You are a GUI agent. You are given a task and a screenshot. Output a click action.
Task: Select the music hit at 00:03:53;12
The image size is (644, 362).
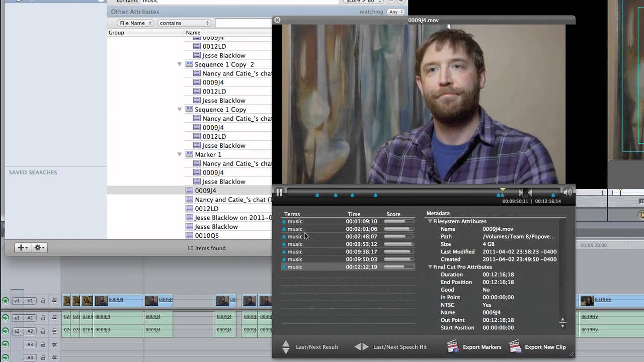pyautogui.click(x=348, y=244)
